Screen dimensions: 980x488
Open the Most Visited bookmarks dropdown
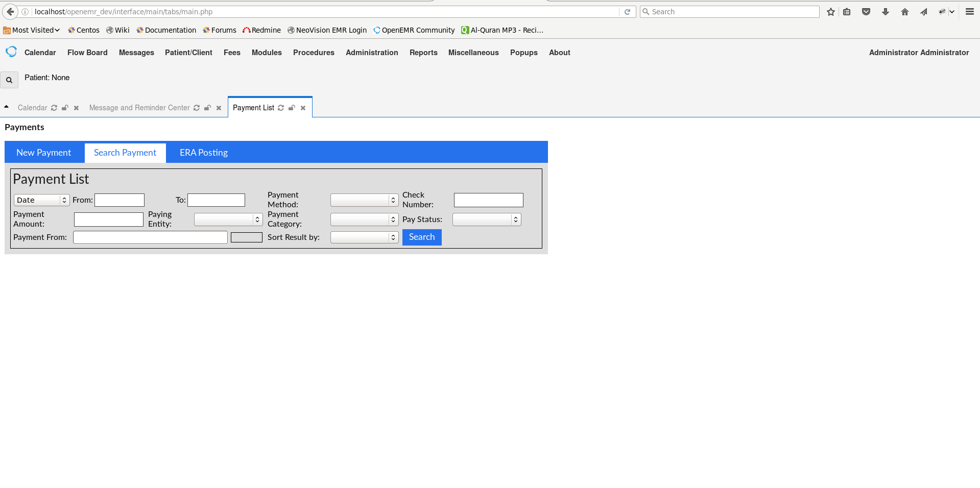(x=32, y=30)
